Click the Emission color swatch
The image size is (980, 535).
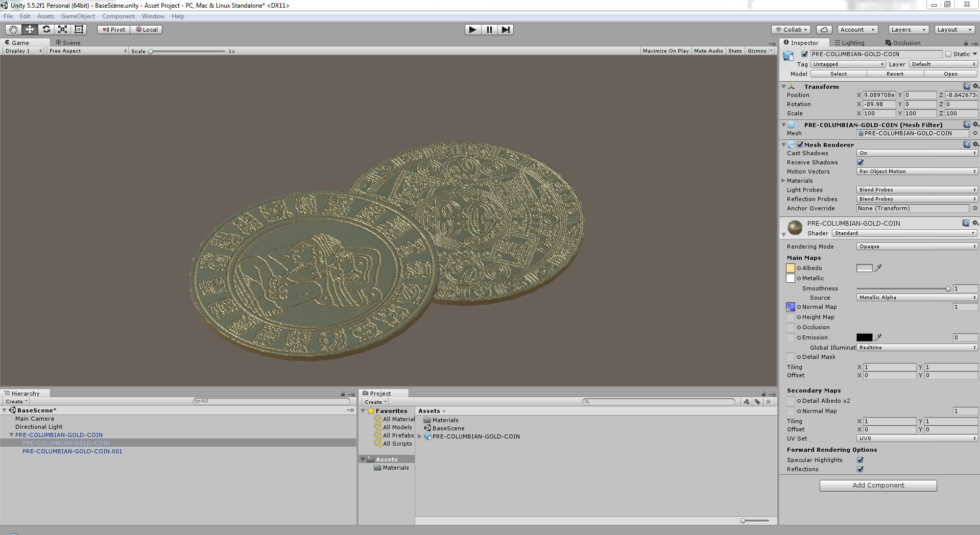point(865,337)
